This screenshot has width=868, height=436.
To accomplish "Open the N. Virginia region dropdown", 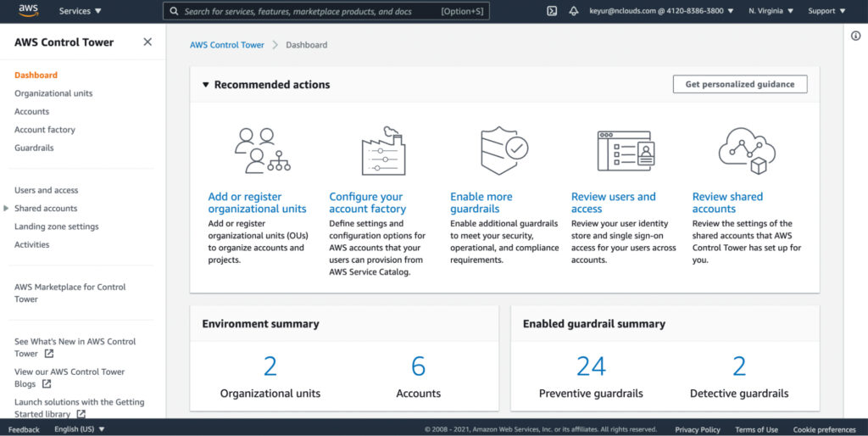I will coord(771,11).
